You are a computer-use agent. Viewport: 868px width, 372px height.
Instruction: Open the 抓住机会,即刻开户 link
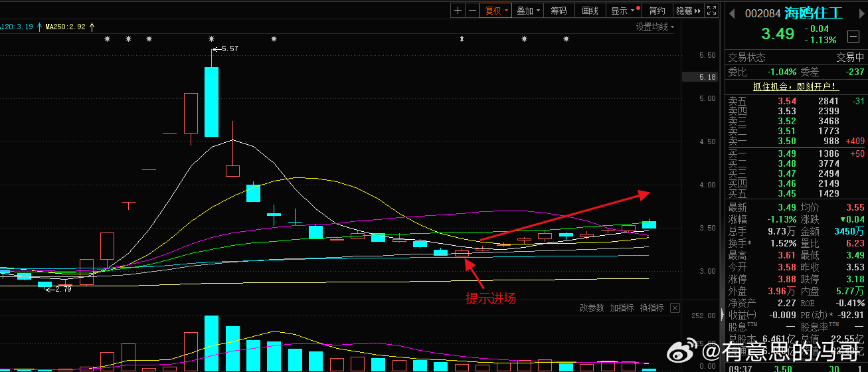[796, 86]
